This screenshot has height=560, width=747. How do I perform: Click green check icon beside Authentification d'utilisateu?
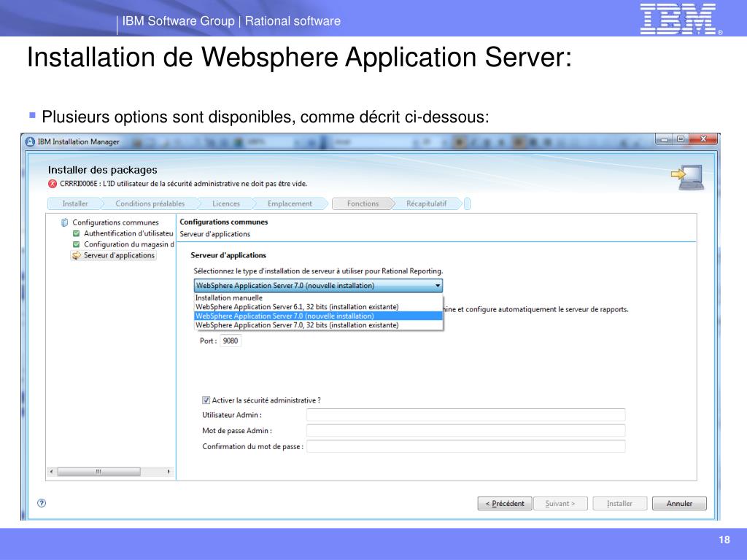click(76, 233)
